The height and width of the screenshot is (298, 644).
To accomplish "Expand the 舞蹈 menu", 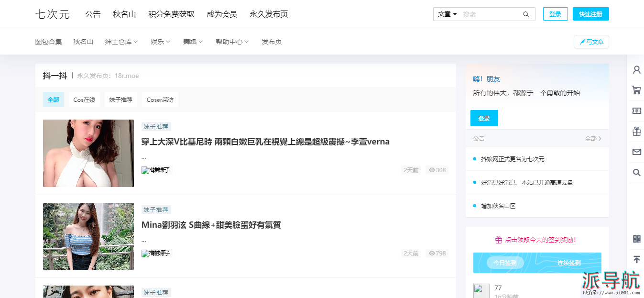I will 193,42.
